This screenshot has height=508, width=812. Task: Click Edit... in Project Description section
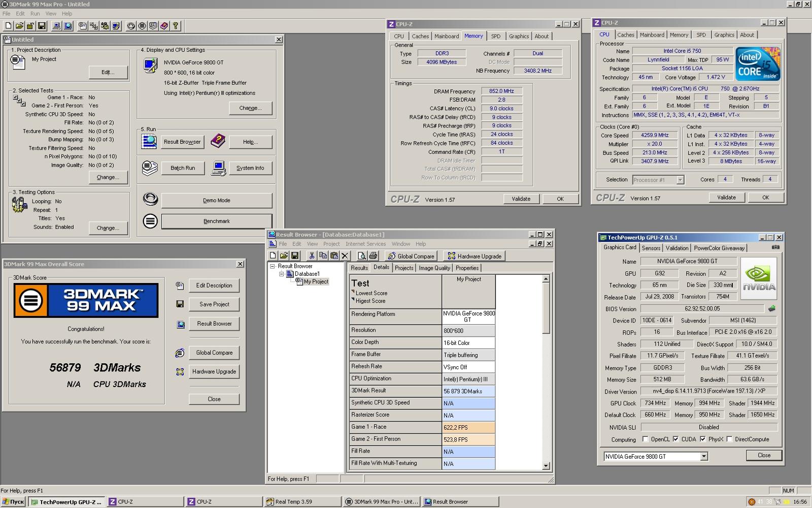pyautogui.click(x=108, y=72)
